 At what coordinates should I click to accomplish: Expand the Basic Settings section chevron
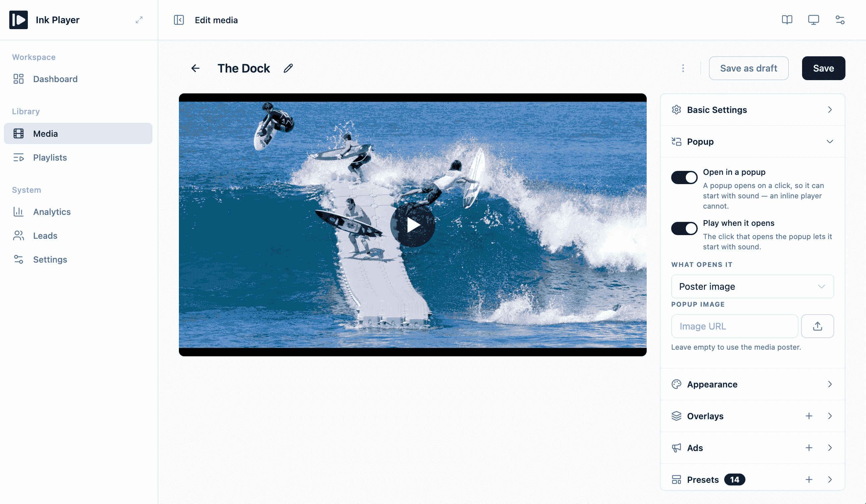pos(830,110)
